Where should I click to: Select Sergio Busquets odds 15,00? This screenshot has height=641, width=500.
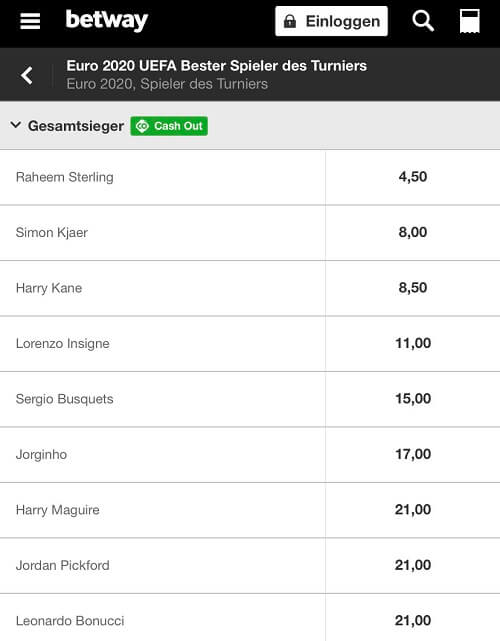[x=413, y=399]
